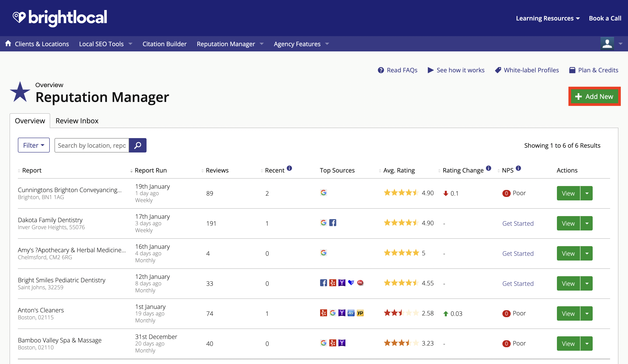Click the red mc source icon in Bright Smiles row
628x364 pixels.
[x=360, y=283]
